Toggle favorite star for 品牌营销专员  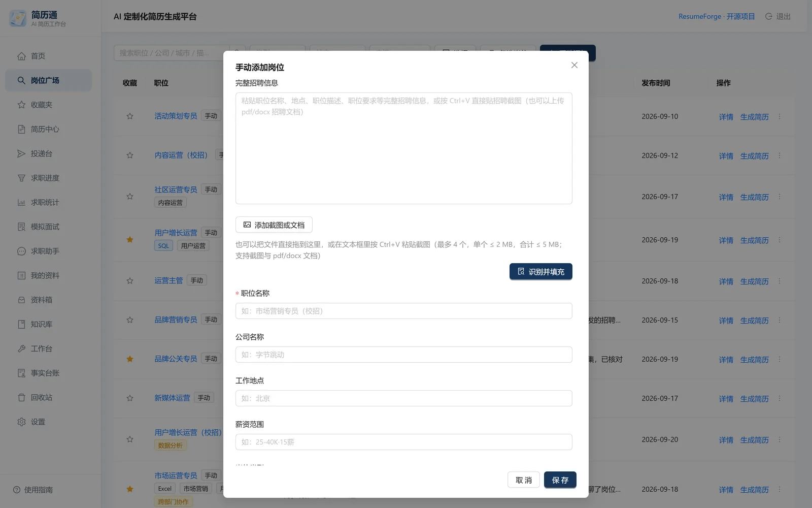(130, 320)
